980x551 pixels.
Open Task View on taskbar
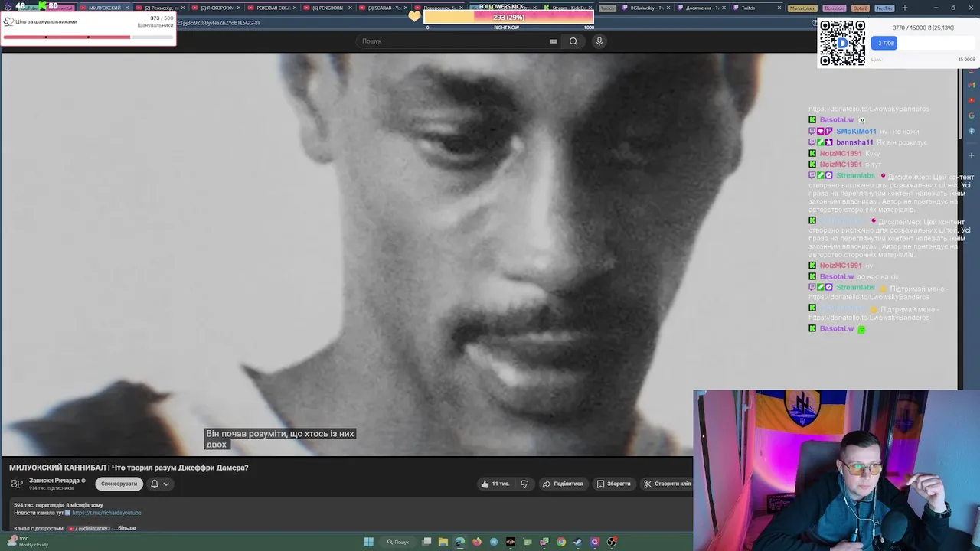click(426, 542)
